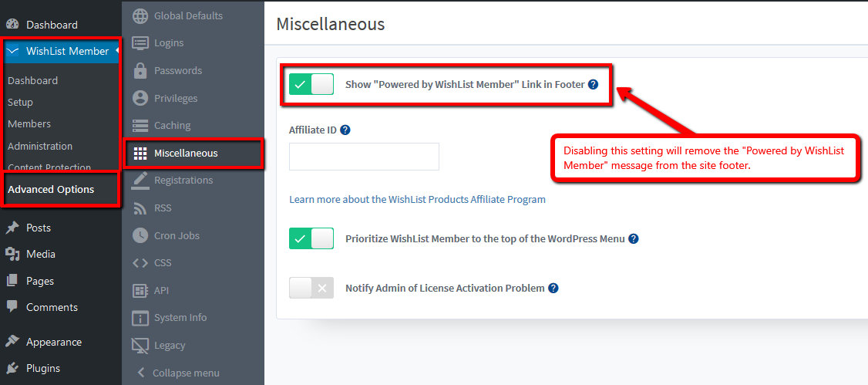Click the Cron Jobs clock icon

click(140, 235)
